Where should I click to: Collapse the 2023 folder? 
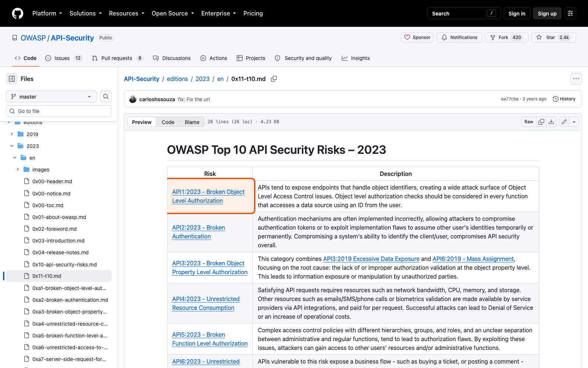[x=12, y=146]
